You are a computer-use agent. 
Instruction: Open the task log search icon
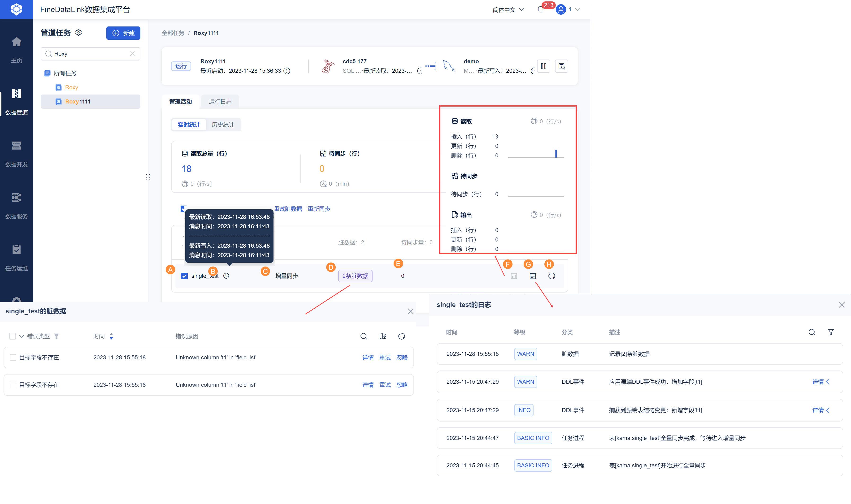(561, 66)
